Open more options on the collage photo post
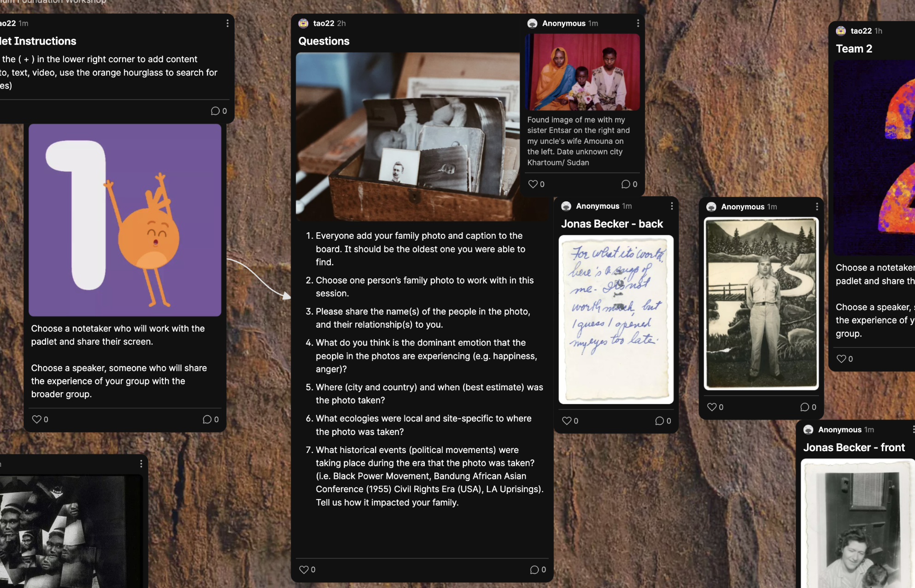Viewport: 915px width, 588px height. [x=141, y=464]
